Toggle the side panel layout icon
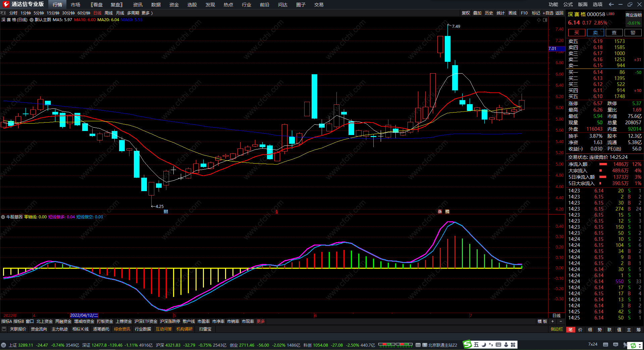 (545, 20)
